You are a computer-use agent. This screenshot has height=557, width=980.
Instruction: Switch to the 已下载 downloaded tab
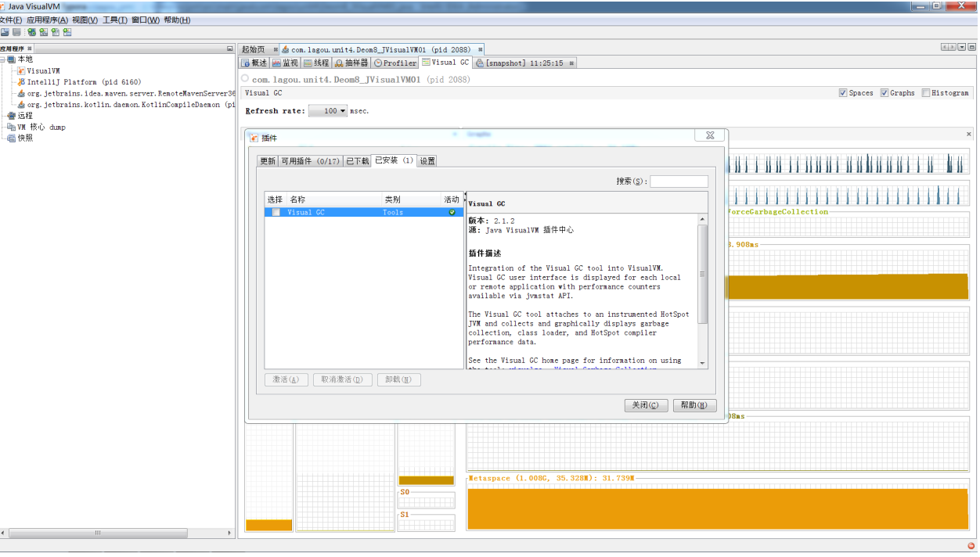pos(357,161)
